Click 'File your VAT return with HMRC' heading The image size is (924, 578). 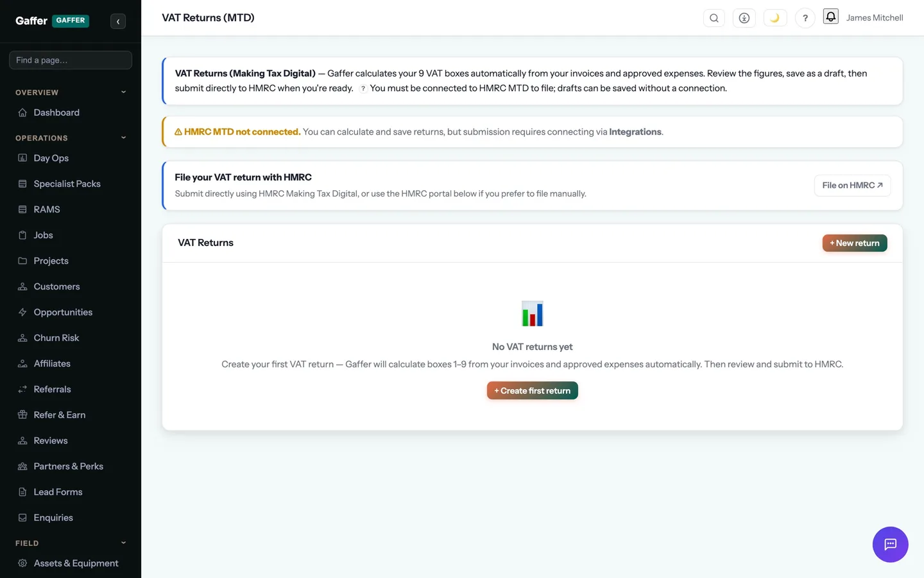[x=243, y=177]
